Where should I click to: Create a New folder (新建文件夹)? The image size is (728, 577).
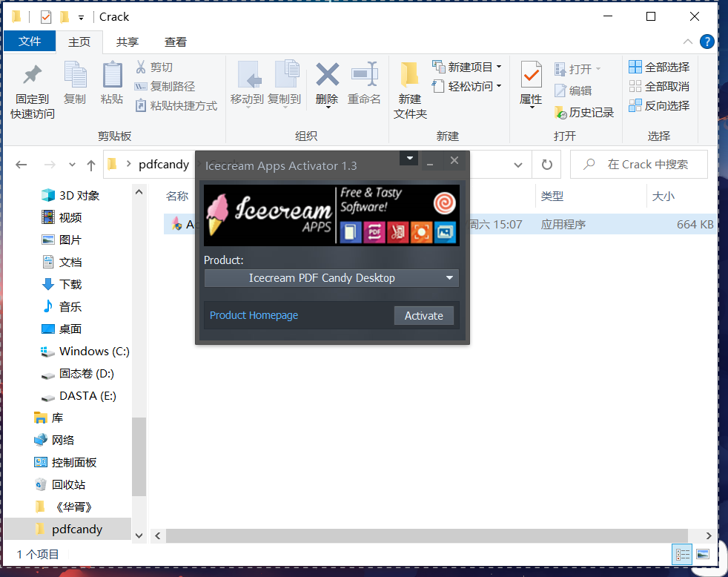point(409,90)
